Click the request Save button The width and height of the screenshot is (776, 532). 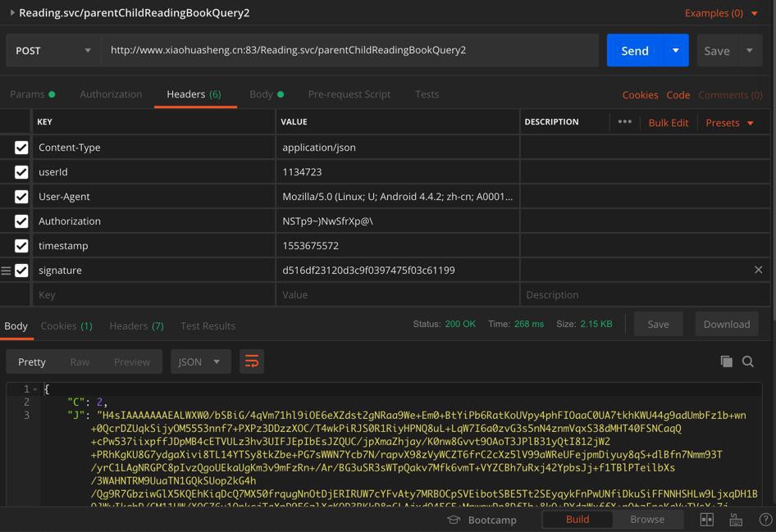click(x=717, y=51)
